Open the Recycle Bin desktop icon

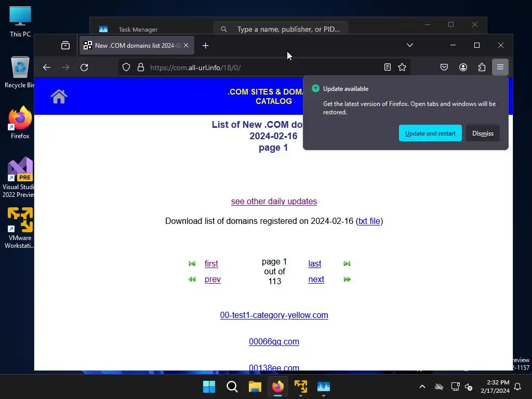pyautogui.click(x=20, y=72)
